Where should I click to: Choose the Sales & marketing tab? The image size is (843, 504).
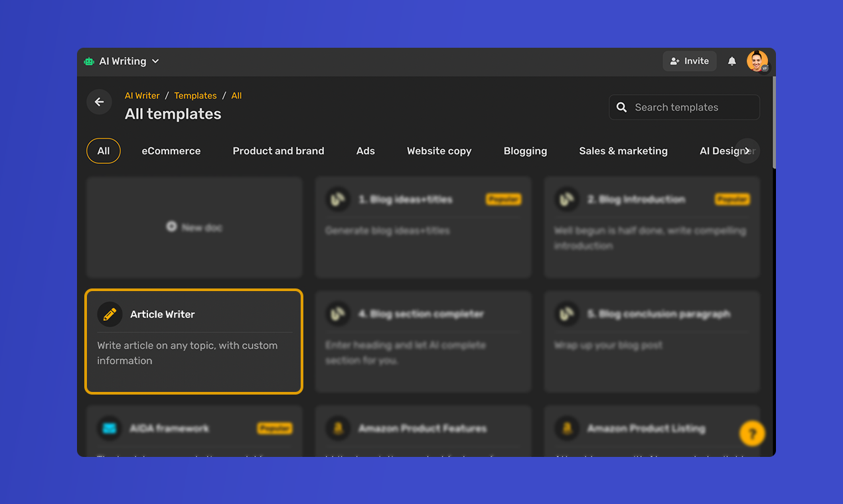623,151
